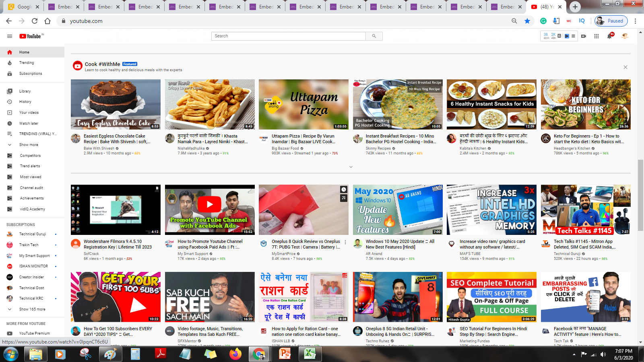This screenshot has height=362, width=644.
Task: Open the YouTube account avatar menu
Action: tap(625, 36)
